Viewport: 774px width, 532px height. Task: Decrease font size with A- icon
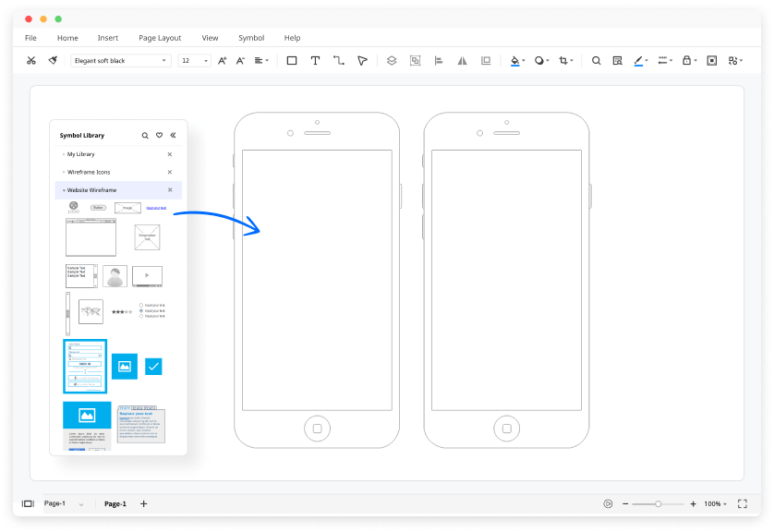click(240, 60)
